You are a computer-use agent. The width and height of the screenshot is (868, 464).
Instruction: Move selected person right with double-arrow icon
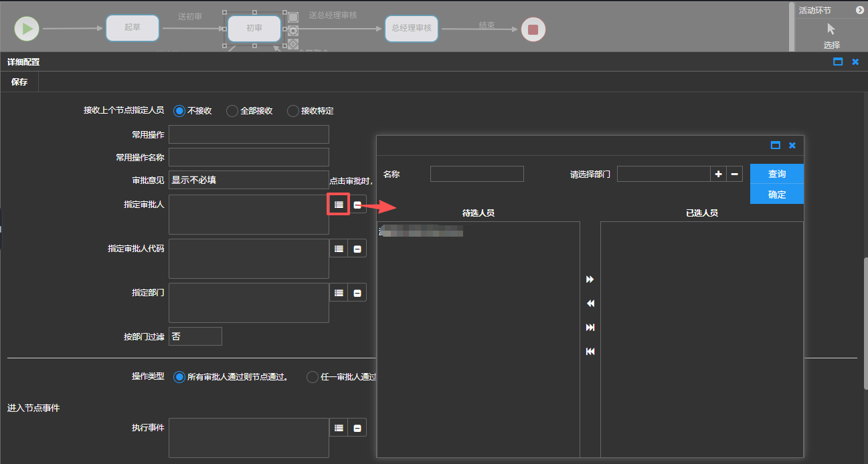click(x=590, y=279)
